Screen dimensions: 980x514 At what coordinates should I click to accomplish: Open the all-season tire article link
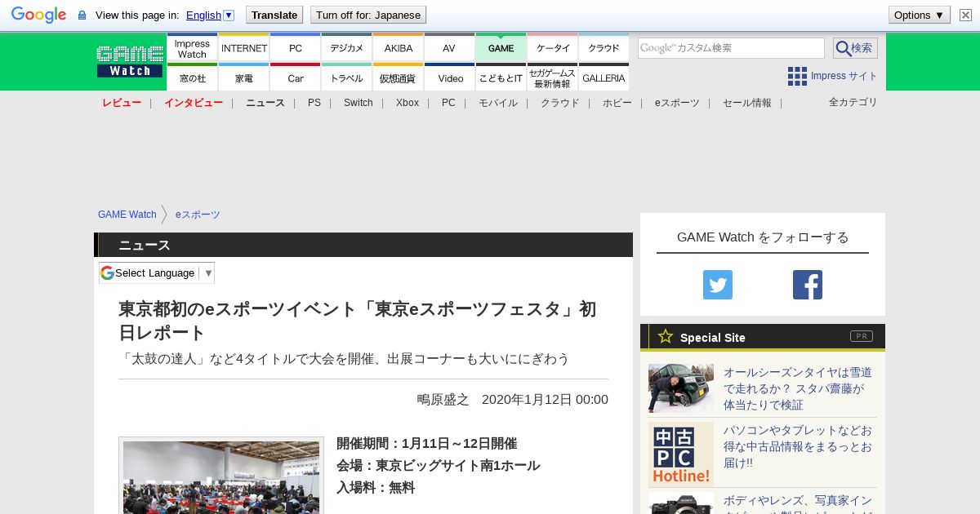(798, 388)
